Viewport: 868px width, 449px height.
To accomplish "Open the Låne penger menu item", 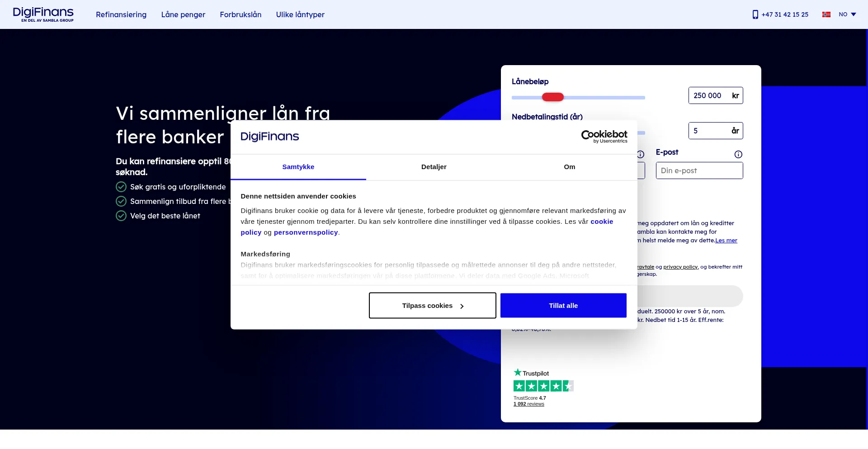I will (183, 14).
